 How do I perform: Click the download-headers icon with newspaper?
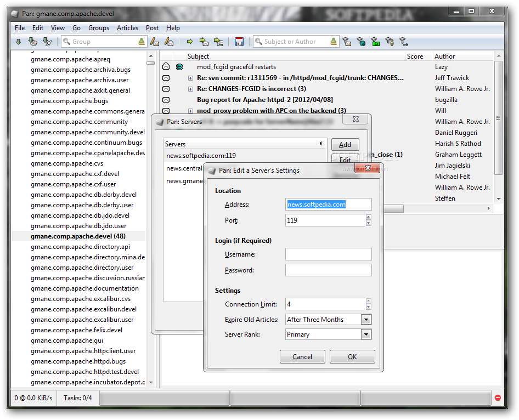(32, 42)
